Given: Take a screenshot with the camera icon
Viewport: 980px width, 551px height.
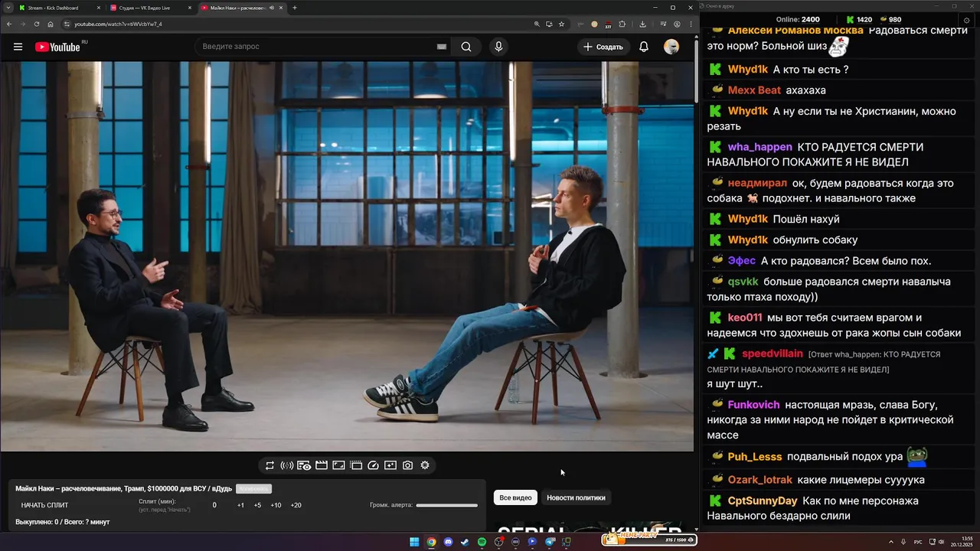Looking at the screenshot, I should coord(408,465).
